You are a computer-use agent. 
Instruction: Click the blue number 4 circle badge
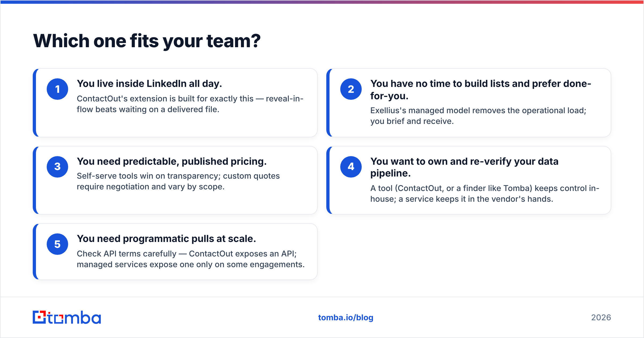(x=351, y=167)
